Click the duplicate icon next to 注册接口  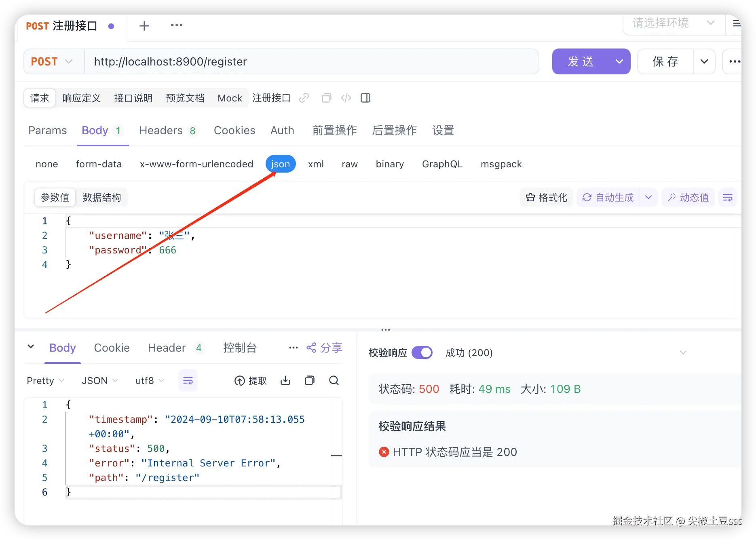(x=326, y=98)
